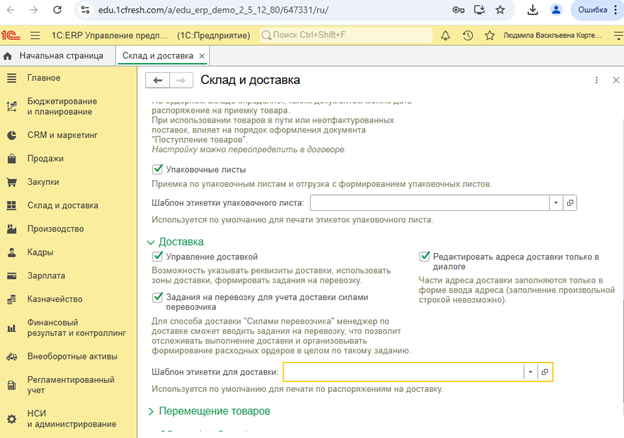Click user name Людмила Васильевна

tap(552, 35)
